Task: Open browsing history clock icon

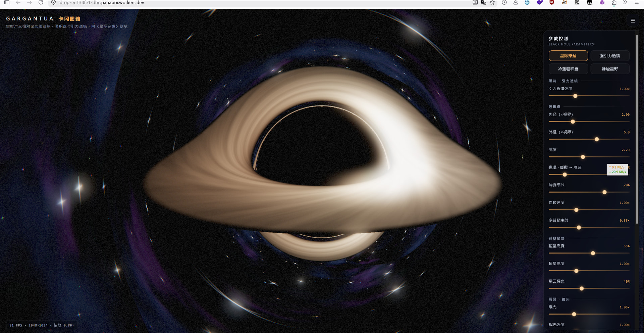Action: click(504, 2)
